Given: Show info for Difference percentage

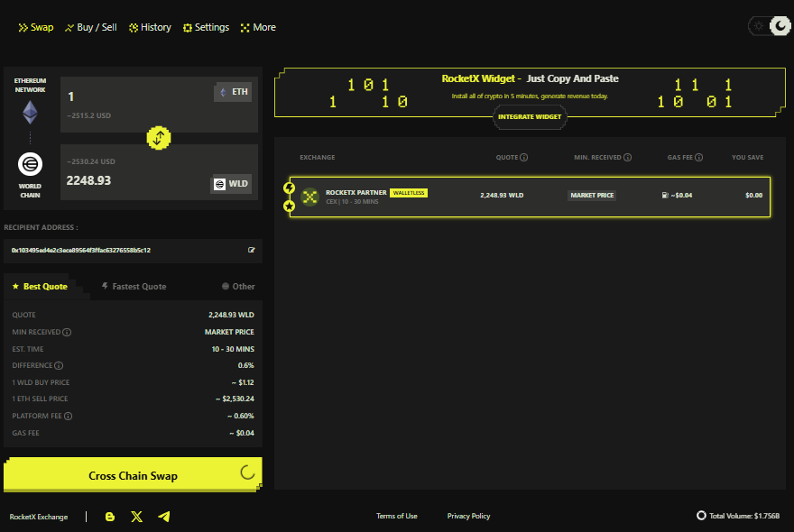Looking at the screenshot, I should coord(59,365).
